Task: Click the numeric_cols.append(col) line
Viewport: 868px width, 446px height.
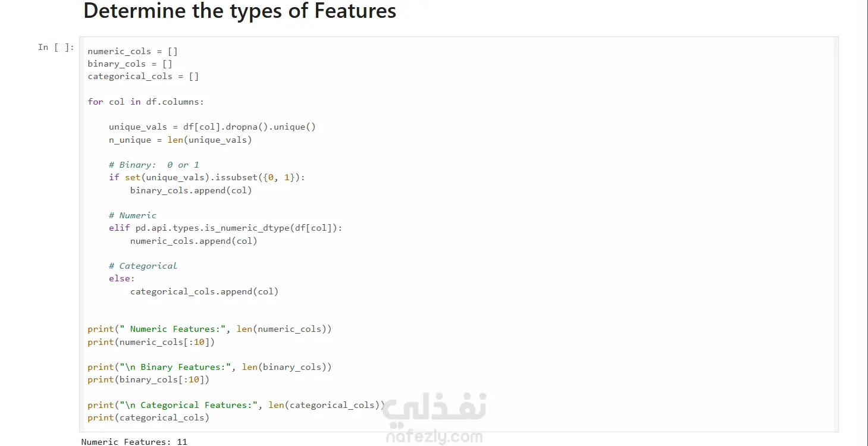Action: pyautogui.click(x=194, y=241)
